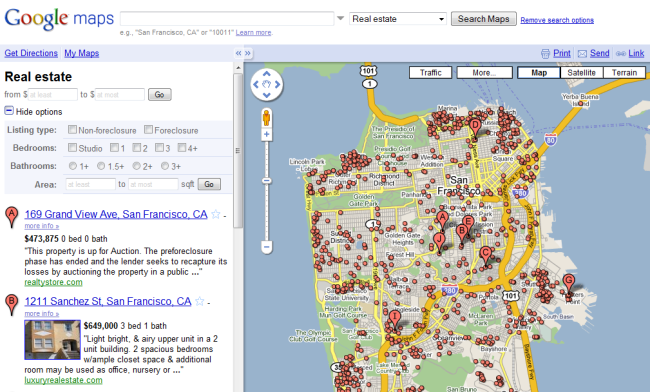Select the Street View pegman icon

267,119
